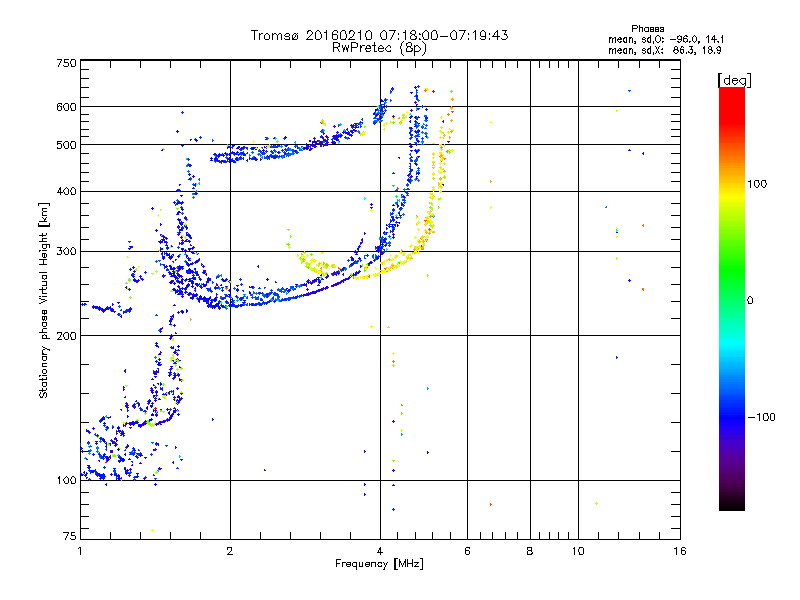
Task: Click y-axis tick label "600"
Action: pos(66,107)
